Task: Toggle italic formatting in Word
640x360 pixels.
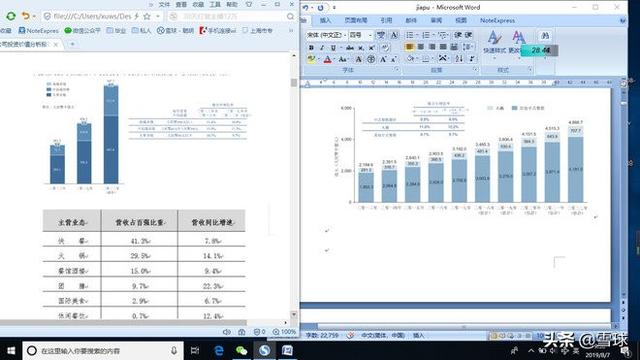Action: pos(322,48)
